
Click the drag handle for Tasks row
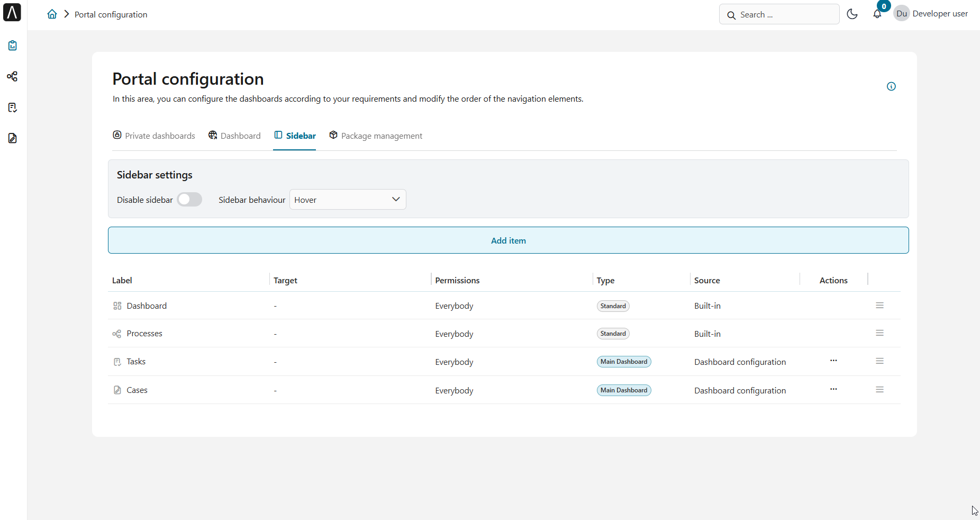click(879, 361)
